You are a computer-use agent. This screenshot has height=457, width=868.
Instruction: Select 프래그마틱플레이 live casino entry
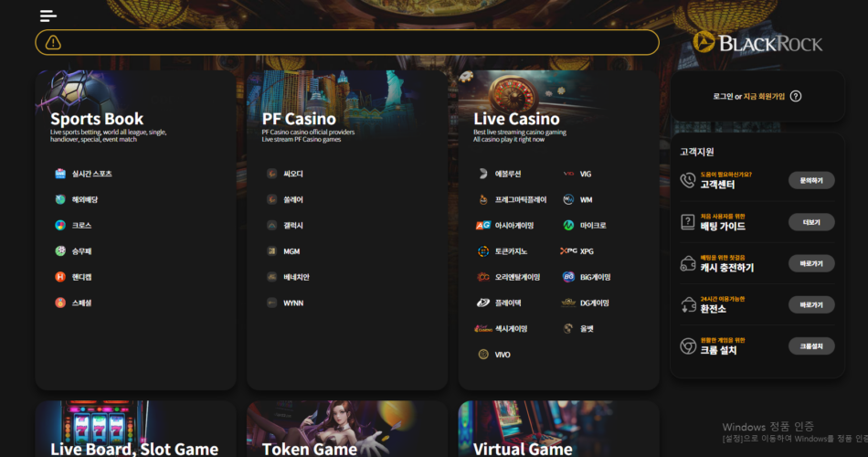pyautogui.click(x=521, y=199)
